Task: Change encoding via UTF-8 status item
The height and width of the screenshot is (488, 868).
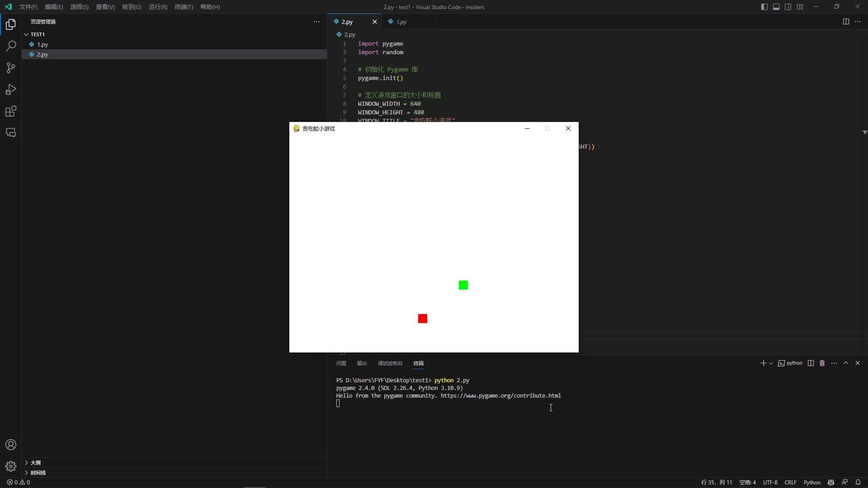Action: 770,482
